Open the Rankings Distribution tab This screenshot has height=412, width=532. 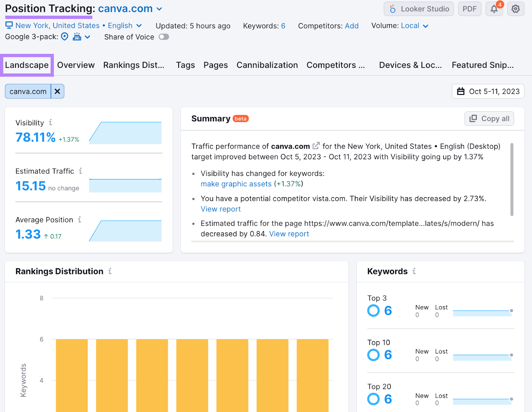(x=134, y=65)
